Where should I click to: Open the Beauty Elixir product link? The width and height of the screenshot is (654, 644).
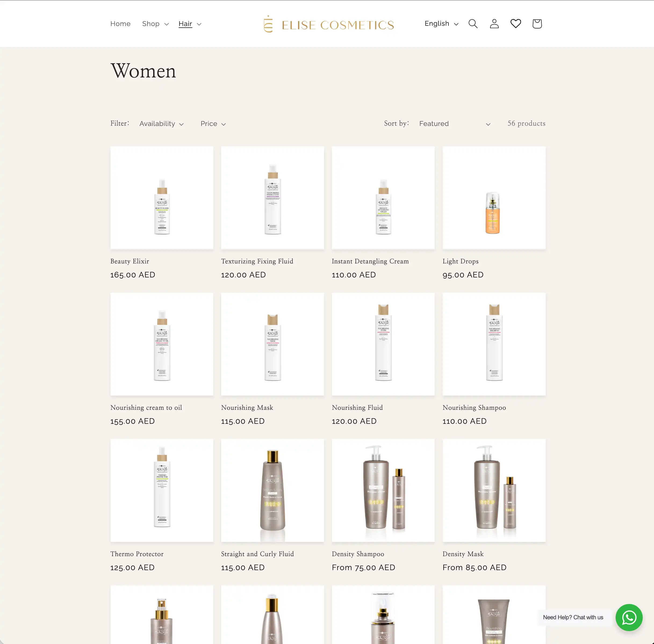click(130, 261)
